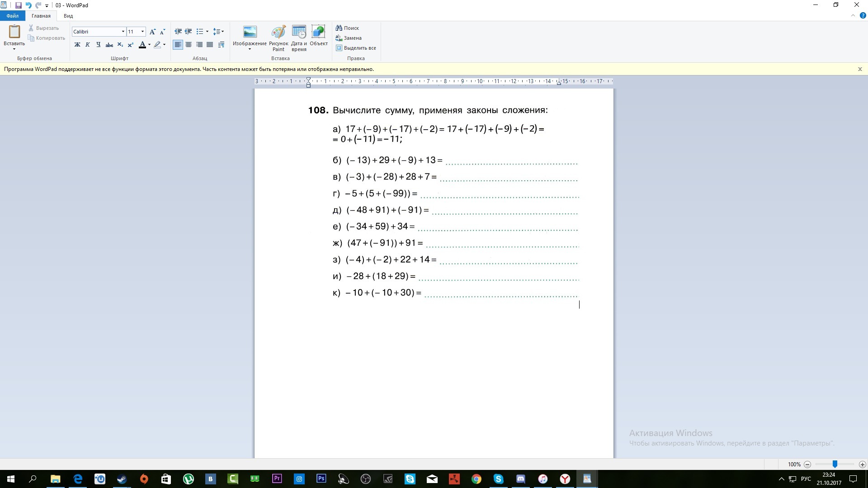Click the strikethrough text icon
This screenshot has height=488, width=868.
[109, 45]
